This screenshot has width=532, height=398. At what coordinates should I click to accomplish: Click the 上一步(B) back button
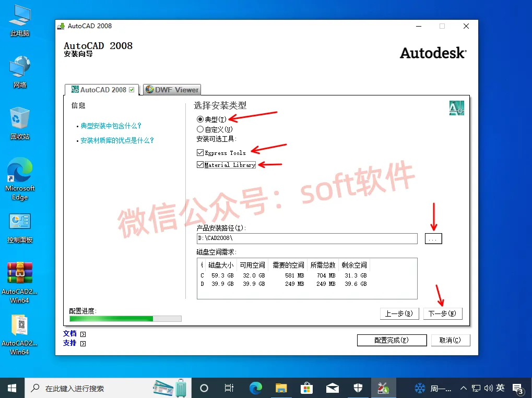click(x=399, y=313)
